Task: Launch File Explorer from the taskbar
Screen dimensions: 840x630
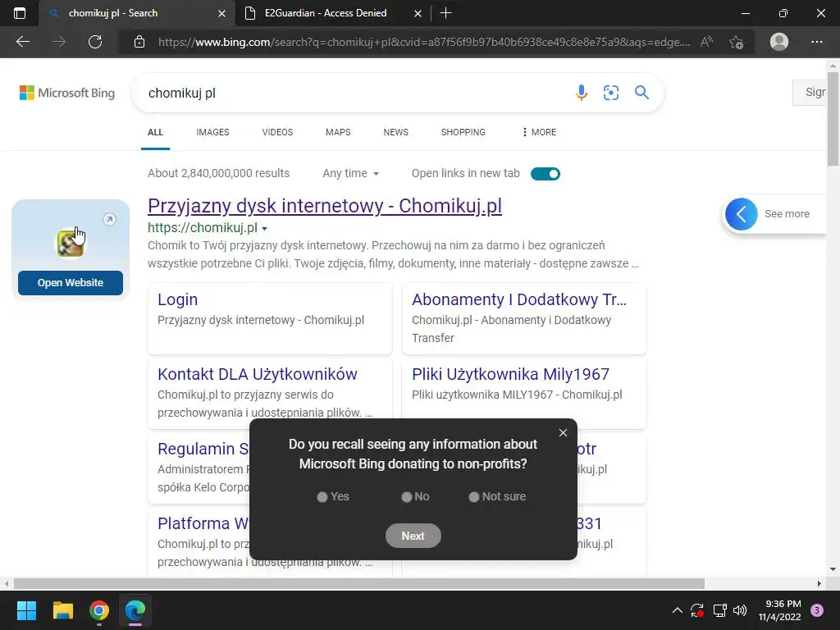Action: 62,610
